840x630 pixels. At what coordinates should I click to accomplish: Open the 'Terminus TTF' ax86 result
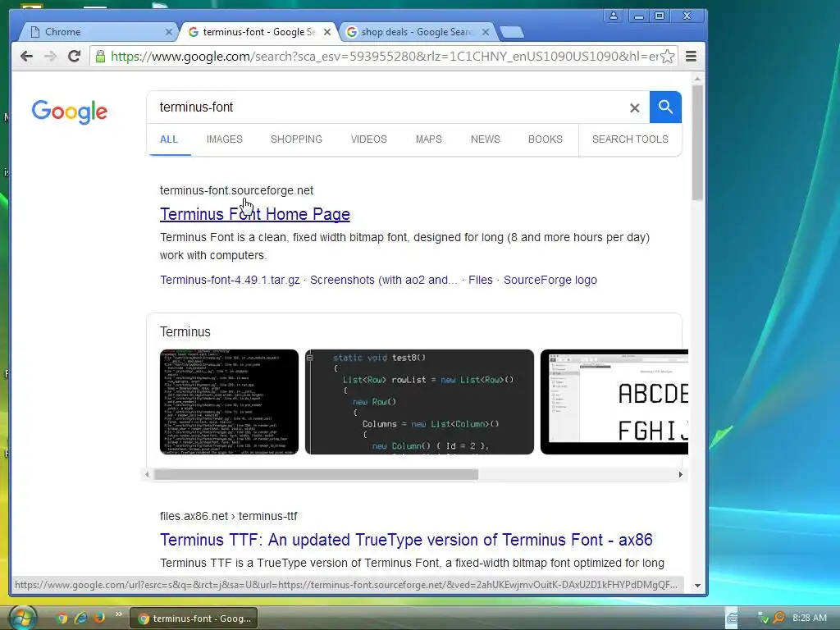(406, 540)
